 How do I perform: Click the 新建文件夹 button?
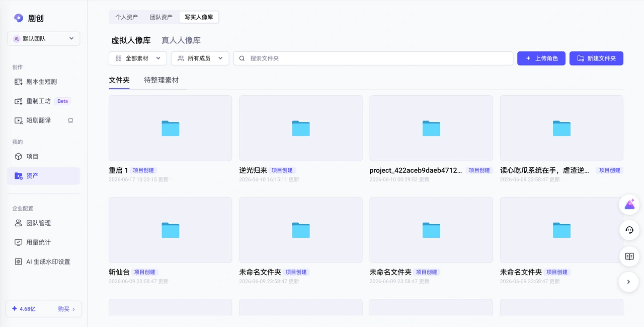(x=596, y=58)
